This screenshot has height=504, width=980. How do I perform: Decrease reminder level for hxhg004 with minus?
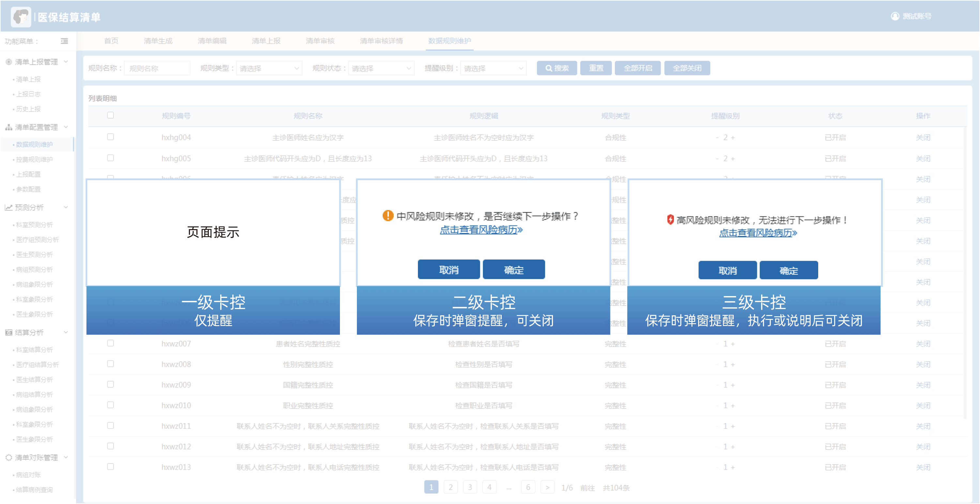pyautogui.click(x=717, y=137)
